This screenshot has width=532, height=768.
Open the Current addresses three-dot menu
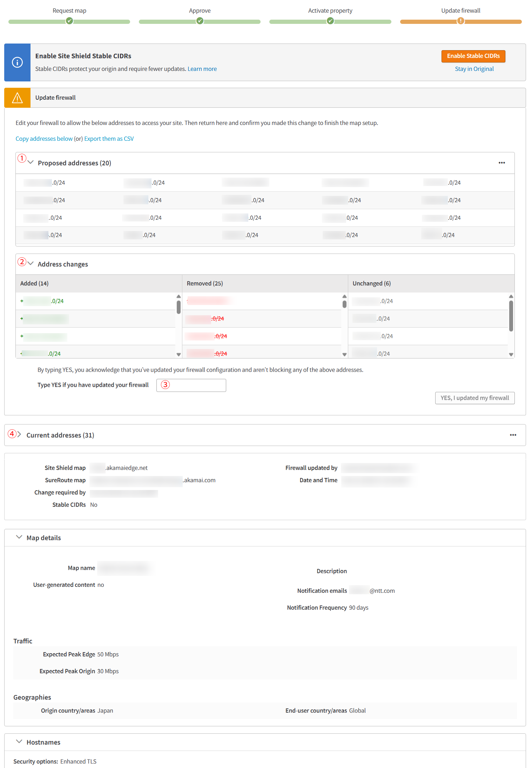click(513, 435)
